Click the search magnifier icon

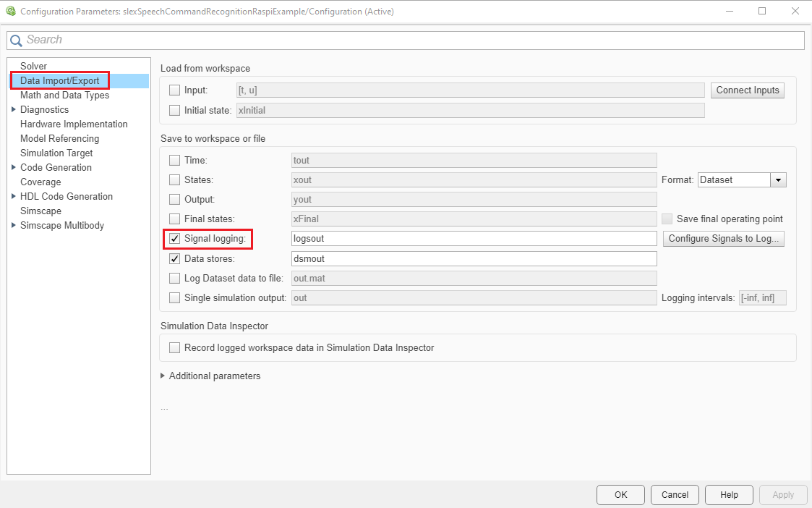(16, 41)
